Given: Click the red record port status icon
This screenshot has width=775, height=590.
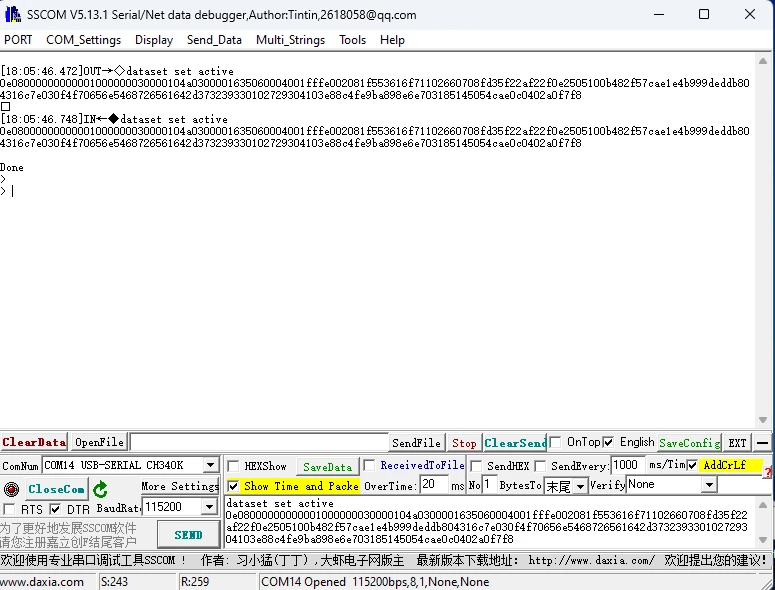Looking at the screenshot, I should [11, 489].
